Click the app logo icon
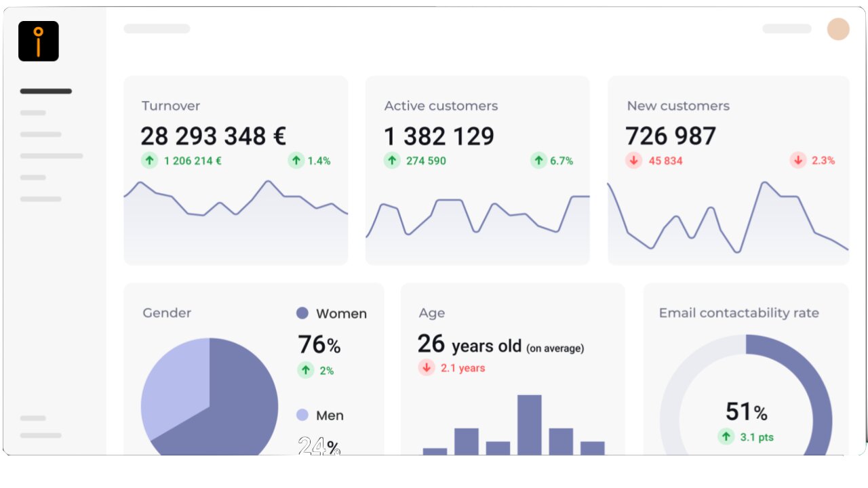 (38, 41)
